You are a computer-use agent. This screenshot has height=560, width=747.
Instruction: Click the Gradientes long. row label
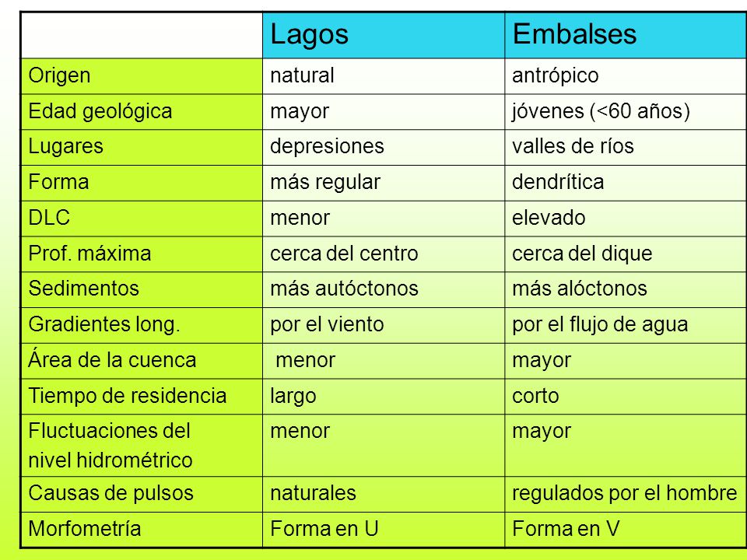[x=142, y=325]
